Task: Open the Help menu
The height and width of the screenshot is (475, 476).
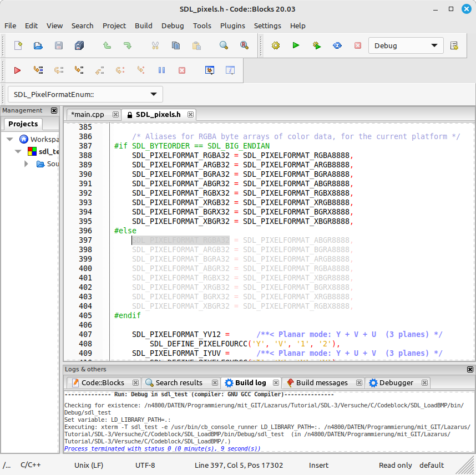Action: (x=298, y=26)
